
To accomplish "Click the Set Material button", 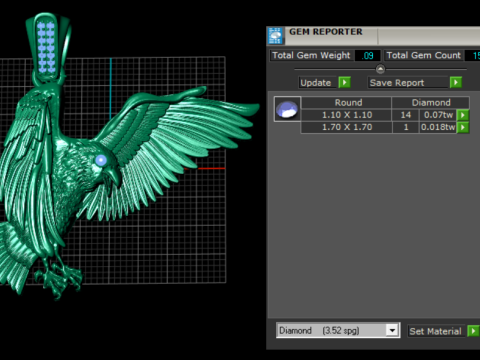I will coord(436,331).
